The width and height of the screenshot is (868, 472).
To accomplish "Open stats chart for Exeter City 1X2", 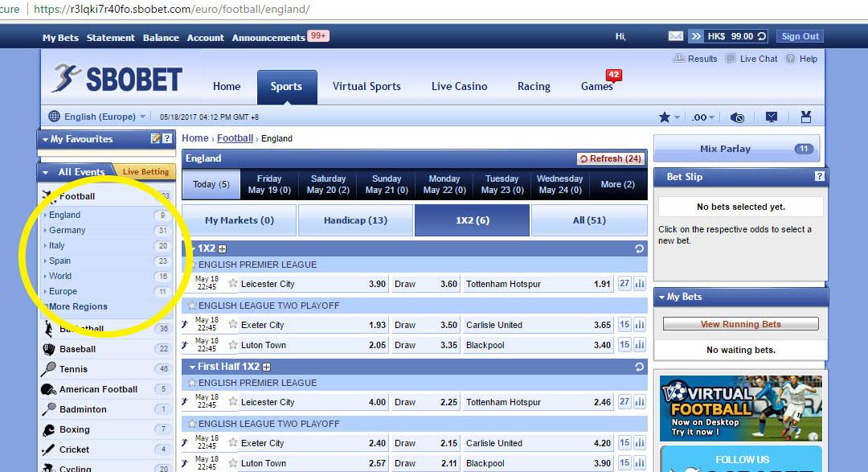I will pos(640,325).
